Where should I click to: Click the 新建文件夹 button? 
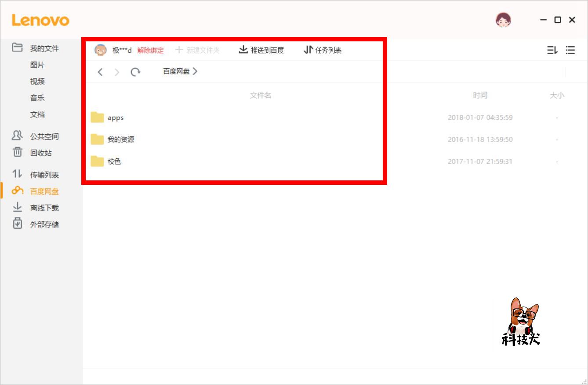point(197,50)
